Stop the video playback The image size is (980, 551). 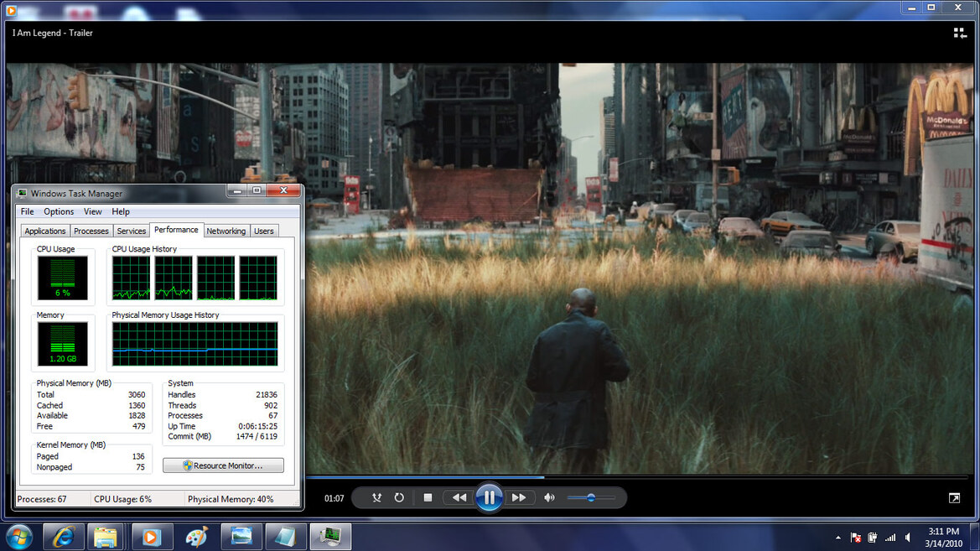coord(428,498)
